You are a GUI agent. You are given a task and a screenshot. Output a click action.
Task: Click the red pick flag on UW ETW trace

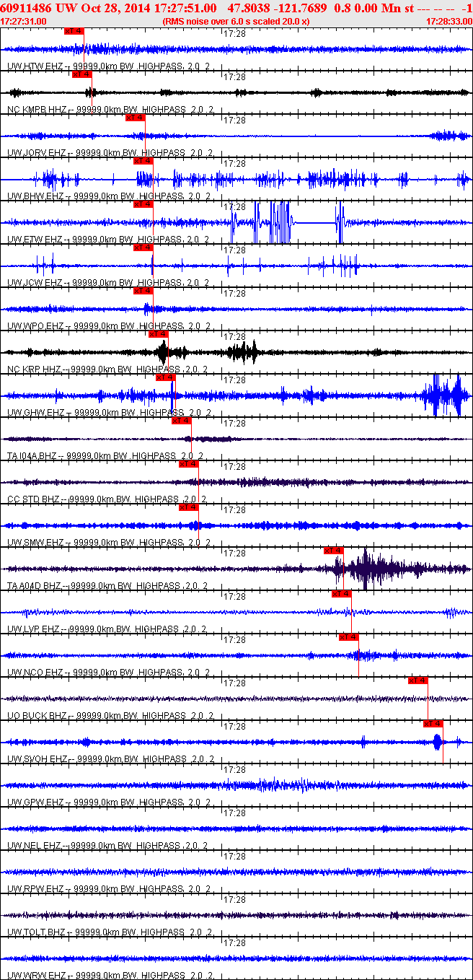(x=143, y=204)
